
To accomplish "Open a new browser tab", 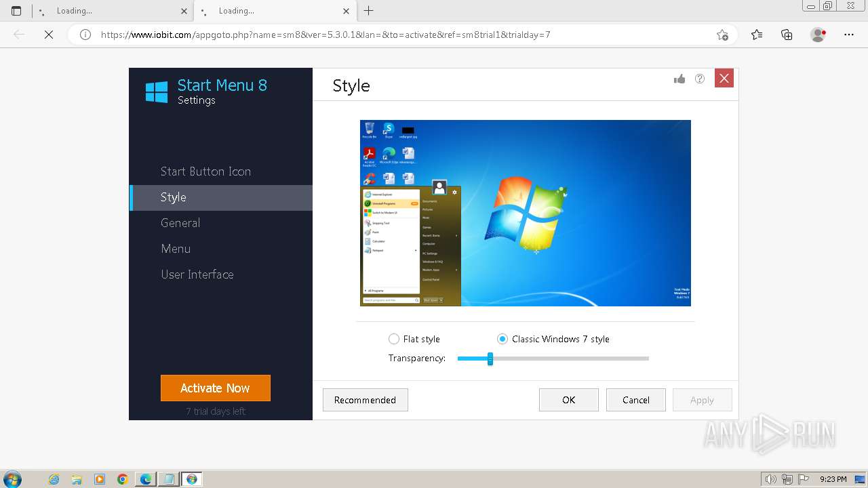I will coord(368,11).
